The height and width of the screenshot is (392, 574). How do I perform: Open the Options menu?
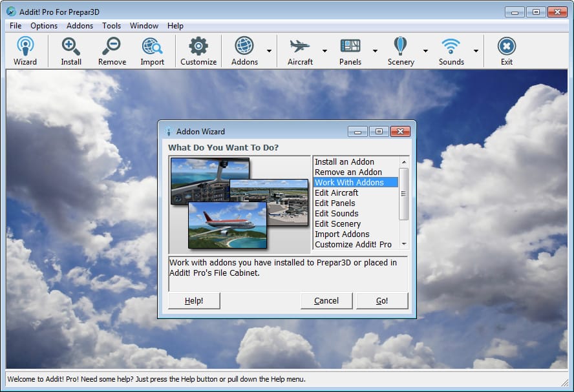tap(44, 26)
